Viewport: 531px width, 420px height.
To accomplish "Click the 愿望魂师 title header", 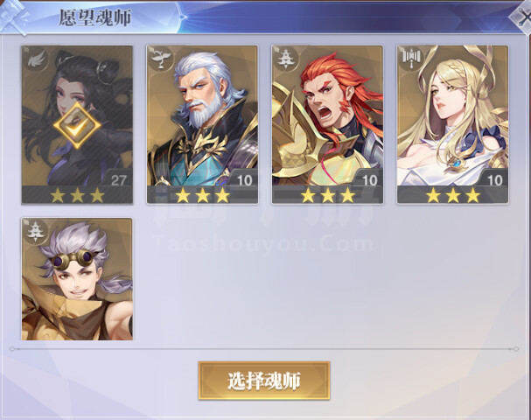I will point(95,17).
